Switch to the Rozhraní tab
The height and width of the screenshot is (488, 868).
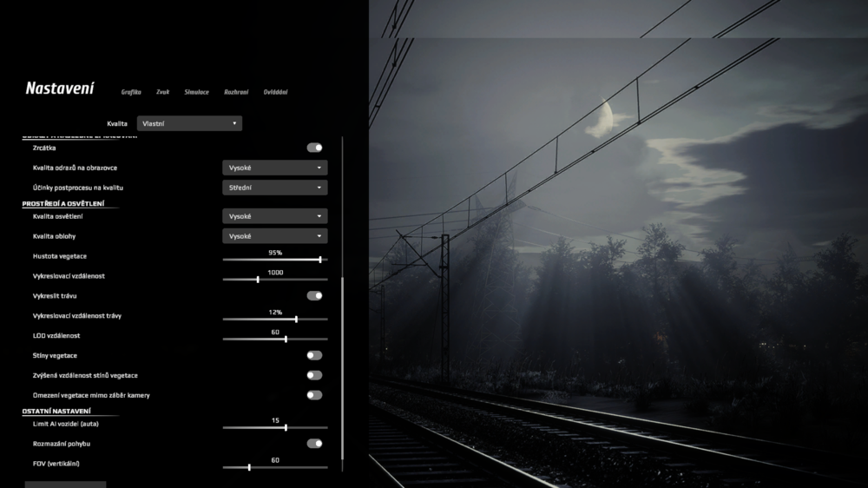click(236, 92)
